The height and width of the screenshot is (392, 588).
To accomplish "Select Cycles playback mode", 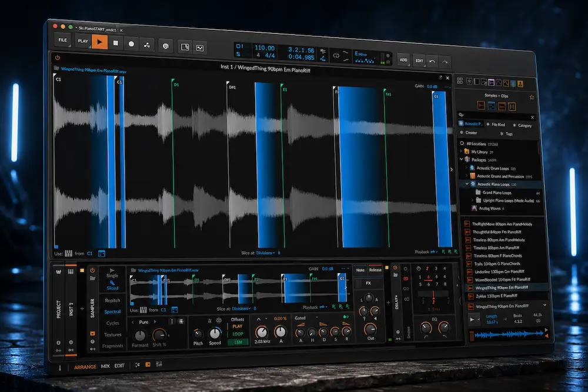I will [x=112, y=323].
